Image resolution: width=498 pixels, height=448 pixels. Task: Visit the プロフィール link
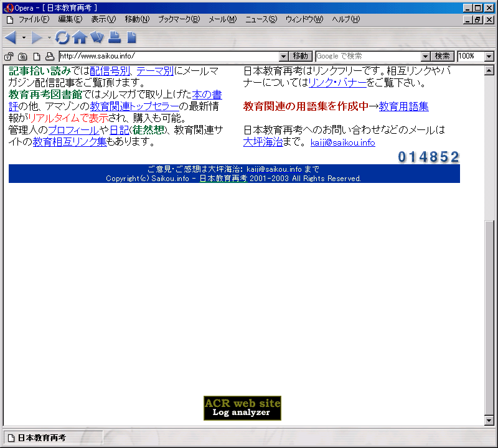(73, 130)
